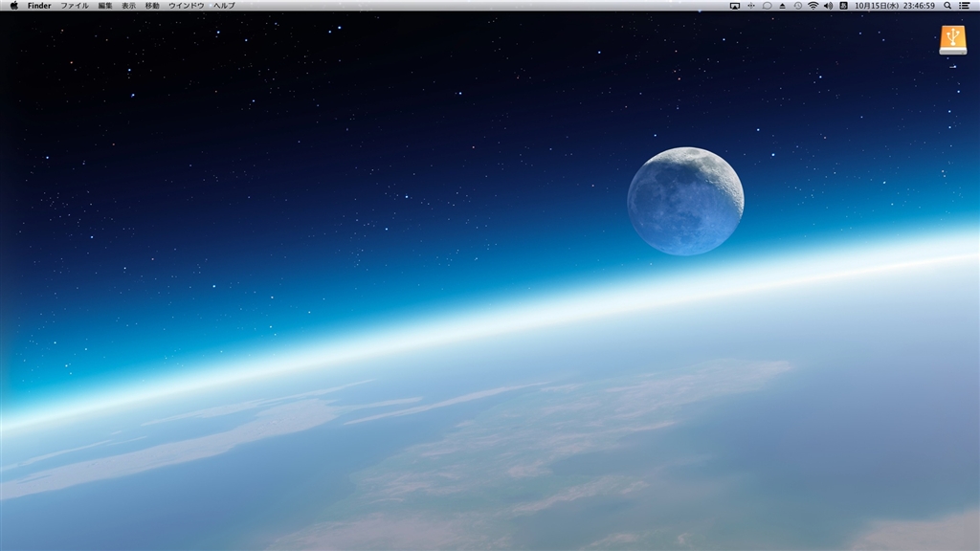980x551 pixels.
Task: Open the 移動 menu
Action: (152, 6)
